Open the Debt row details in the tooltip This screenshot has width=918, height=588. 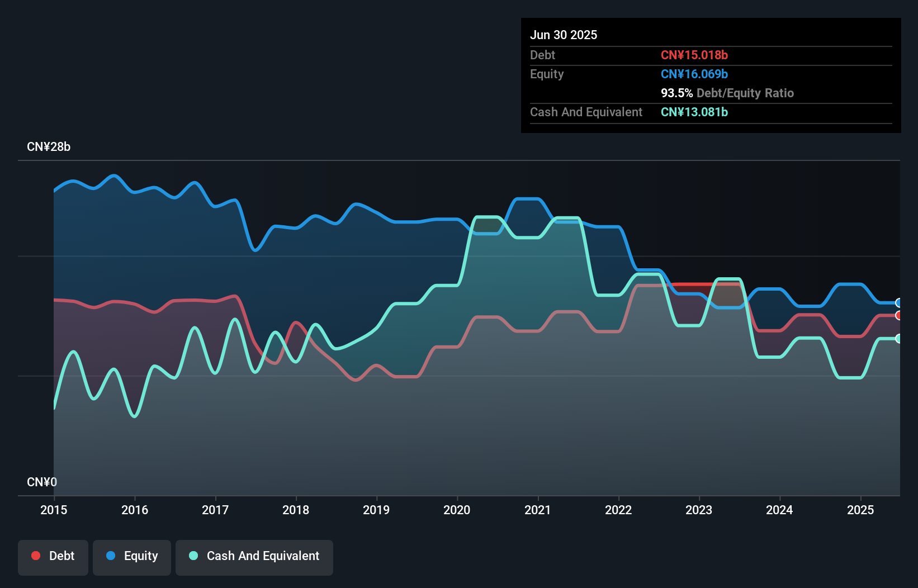[542, 55]
